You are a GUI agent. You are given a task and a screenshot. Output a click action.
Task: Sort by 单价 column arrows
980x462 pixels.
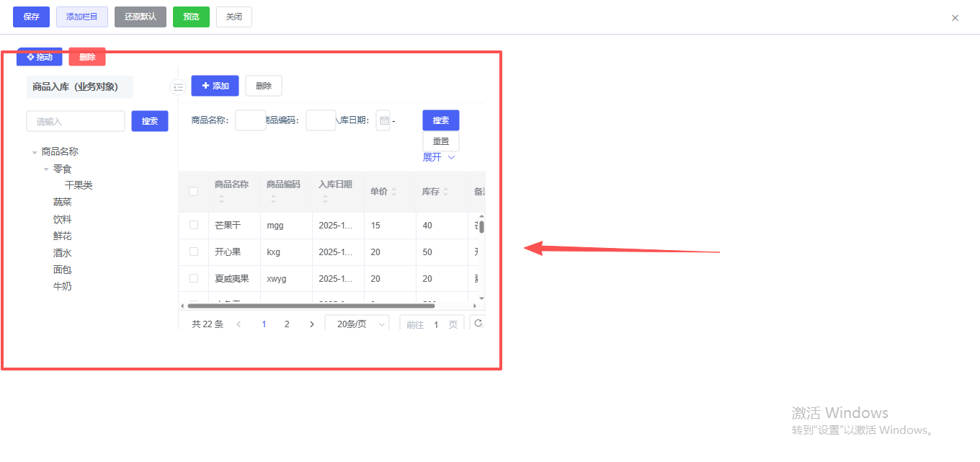point(394,192)
